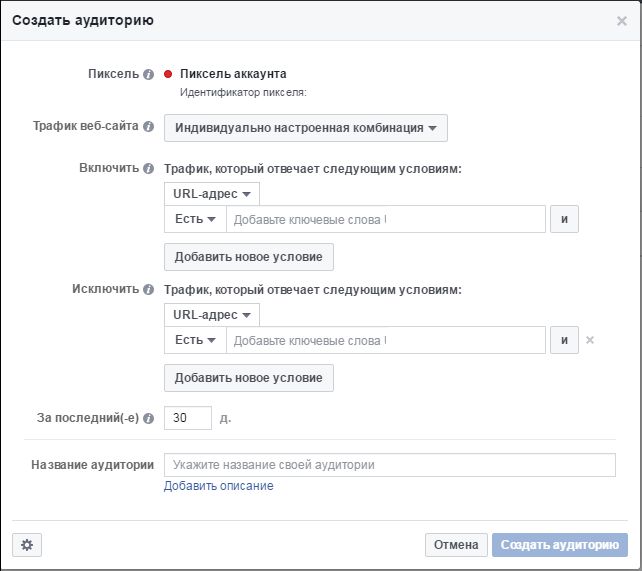The height and width of the screenshot is (571, 642).
Task: Click the Отмена button
Action: click(x=456, y=545)
